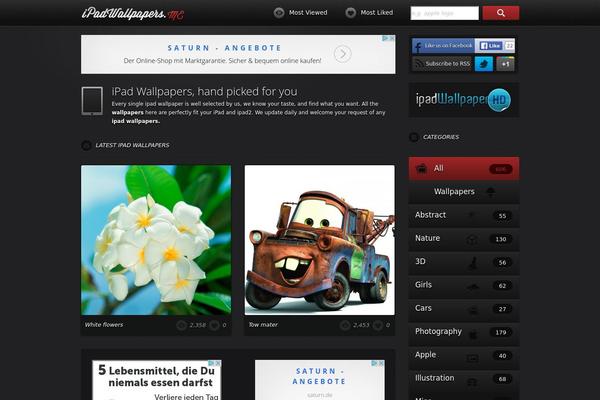The width and height of the screenshot is (600, 400).
Task: Click the bottom Saturn Angebote ad
Action: [320, 380]
